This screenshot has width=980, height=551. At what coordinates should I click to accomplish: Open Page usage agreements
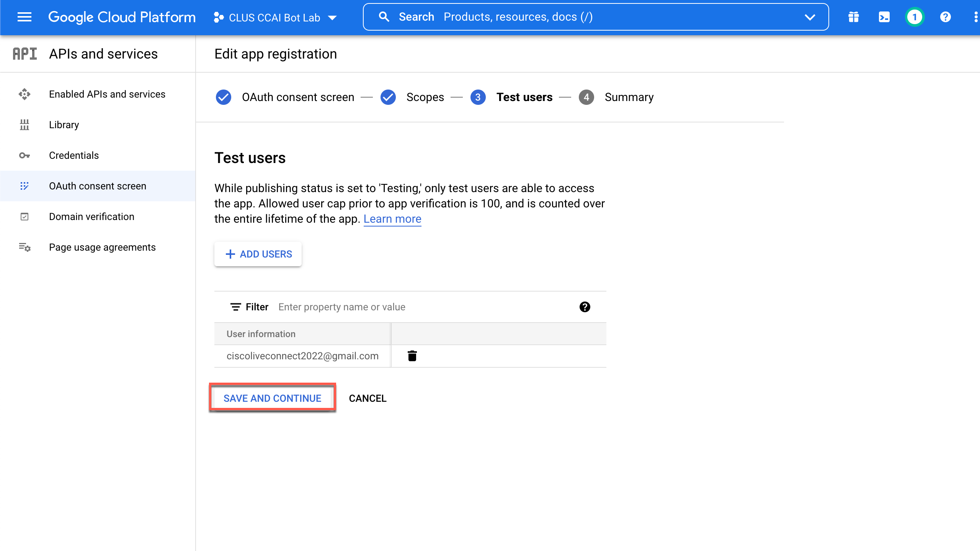[x=98, y=247]
